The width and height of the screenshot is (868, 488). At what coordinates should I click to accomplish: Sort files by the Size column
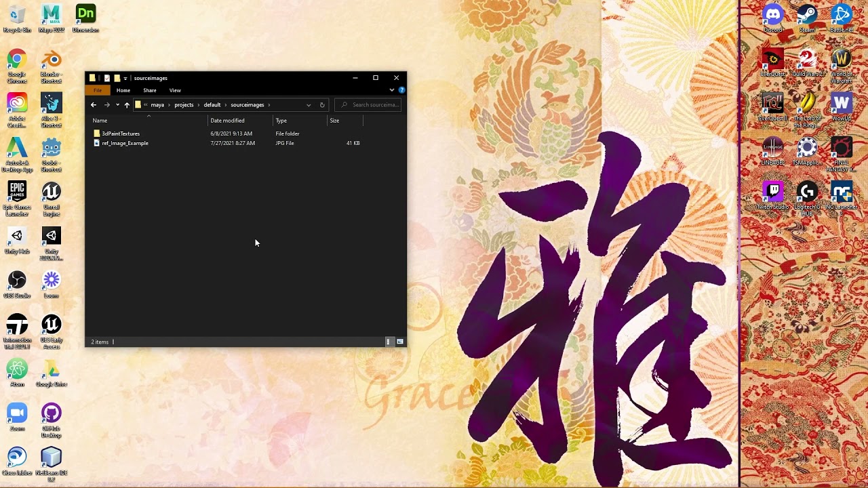(x=345, y=121)
